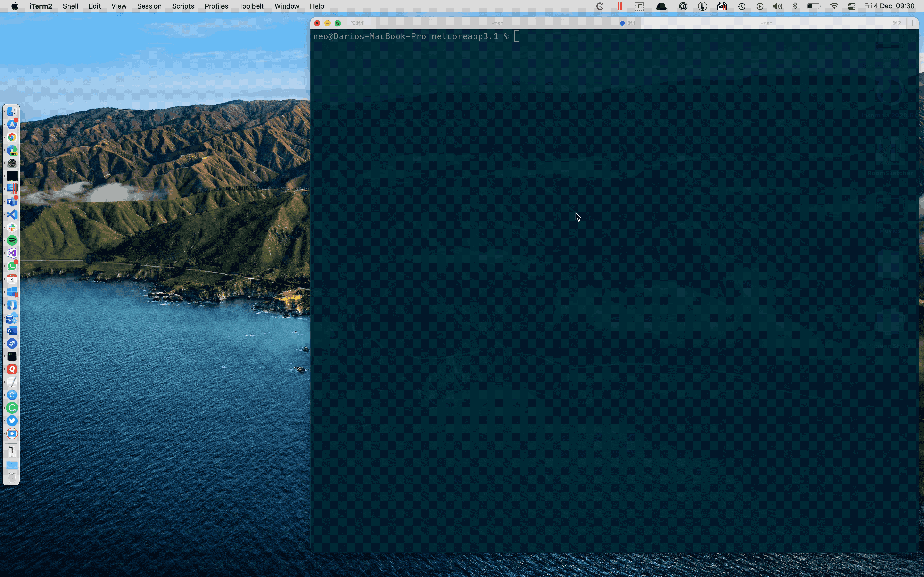Open Microsoft Teams from the dock
The height and width of the screenshot is (577, 924).
click(x=12, y=201)
